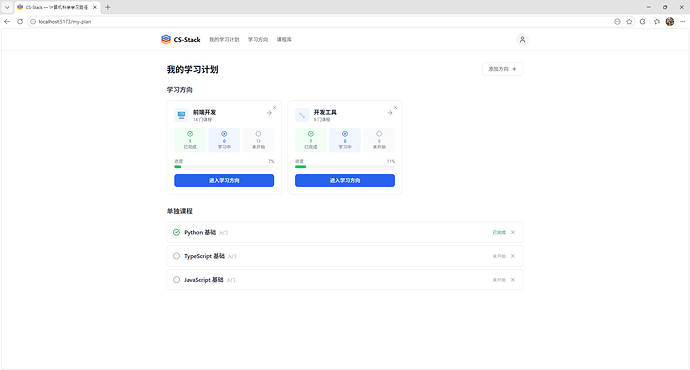This screenshot has width=690, height=370.
Task: Click the 前端开发 progress bar
Action: pos(224,167)
